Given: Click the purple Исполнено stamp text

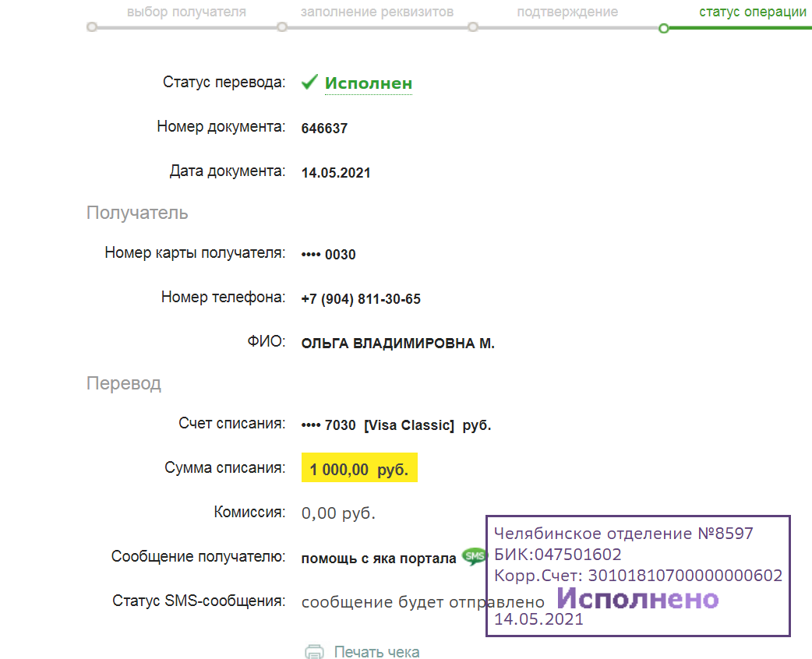Looking at the screenshot, I should [637, 598].
